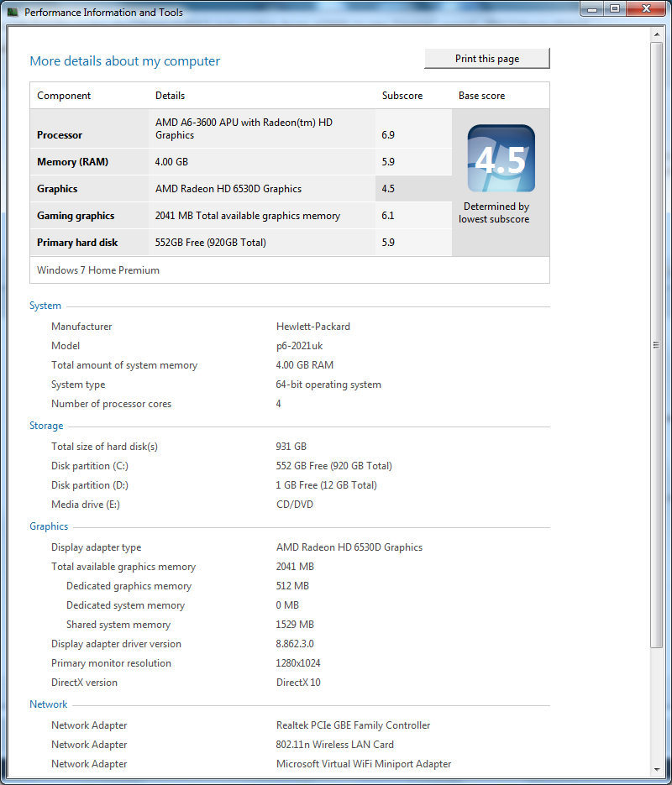
Task: Maximize the Performance Information window
Action: tap(614, 9)
